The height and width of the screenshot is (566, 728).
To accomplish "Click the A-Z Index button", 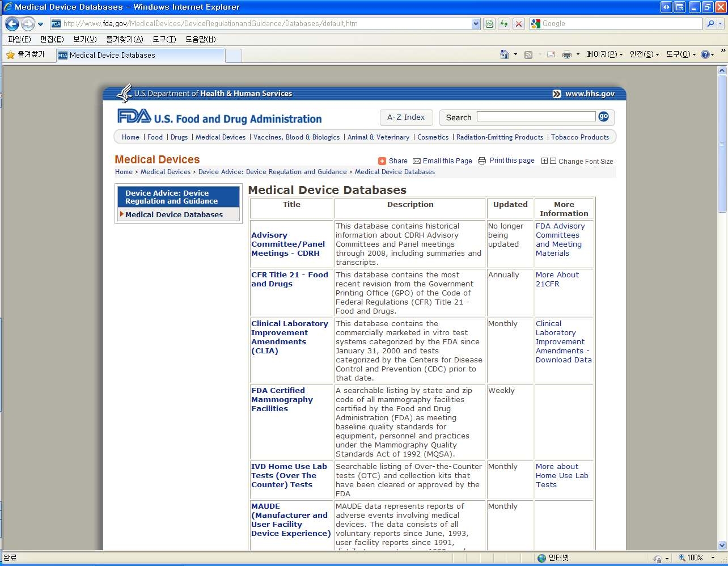I will 406,117.
